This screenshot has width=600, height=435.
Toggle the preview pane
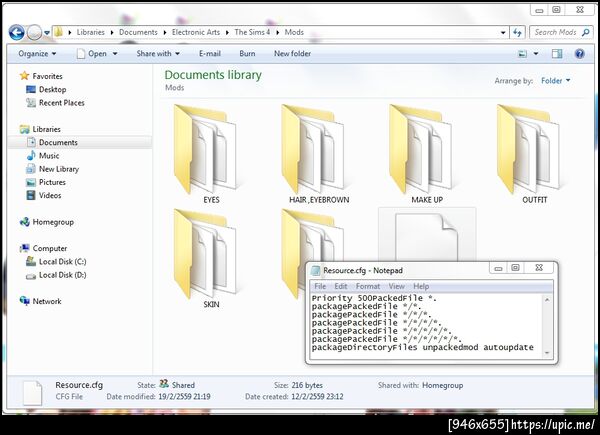[x=557, y=54]
